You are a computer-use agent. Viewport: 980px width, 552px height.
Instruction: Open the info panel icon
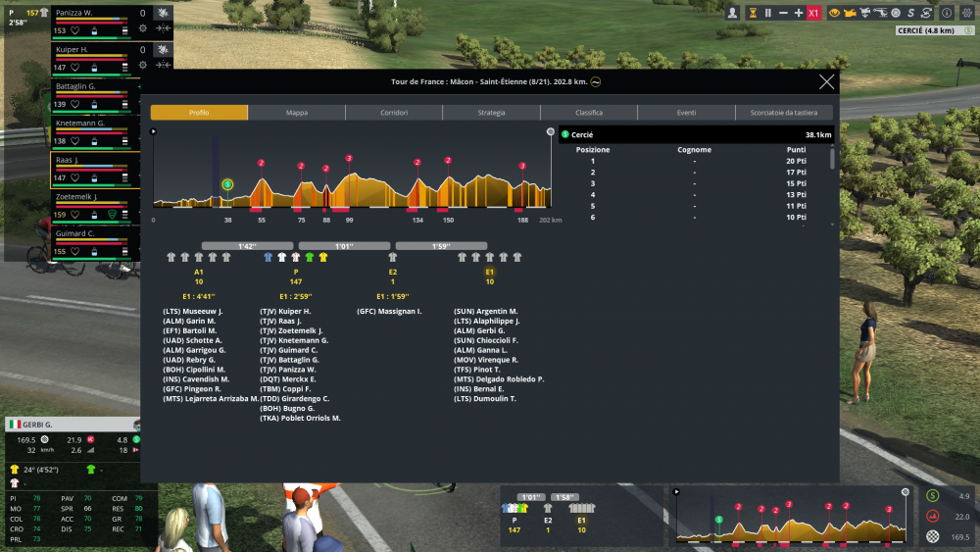(x=947, y=13)
